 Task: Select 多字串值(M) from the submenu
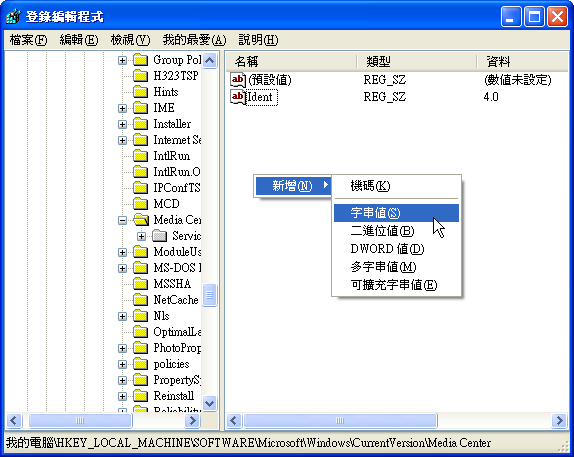[396, 267]
